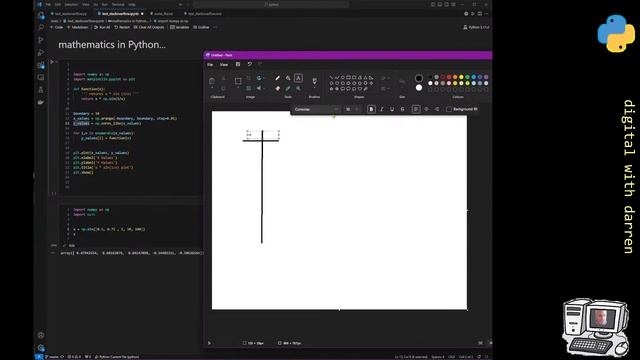Toggle Italic text formatting in Paint
Viewport: 640px width, 360px height.
pyautogui.click(x=382, y=109)
